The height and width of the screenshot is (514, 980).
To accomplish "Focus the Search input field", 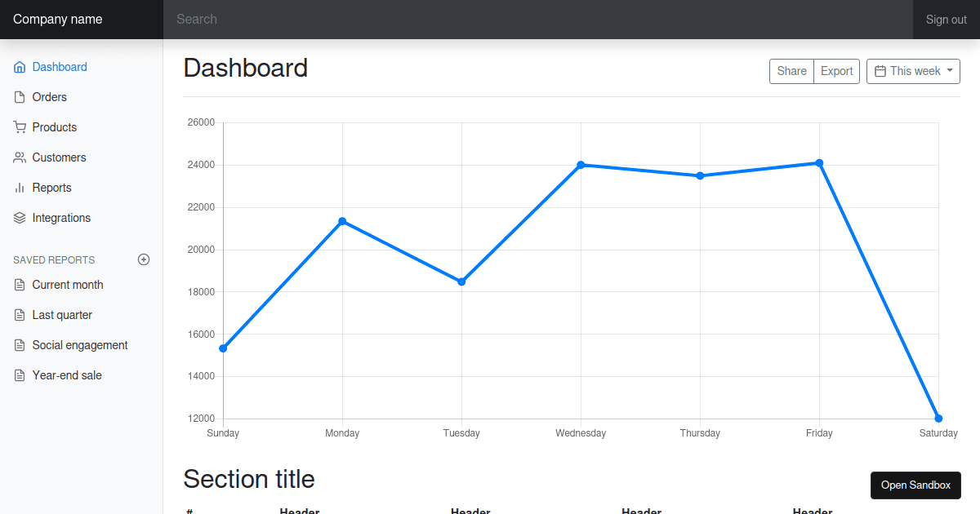I will pyautogui.click(x=537, y=20).
